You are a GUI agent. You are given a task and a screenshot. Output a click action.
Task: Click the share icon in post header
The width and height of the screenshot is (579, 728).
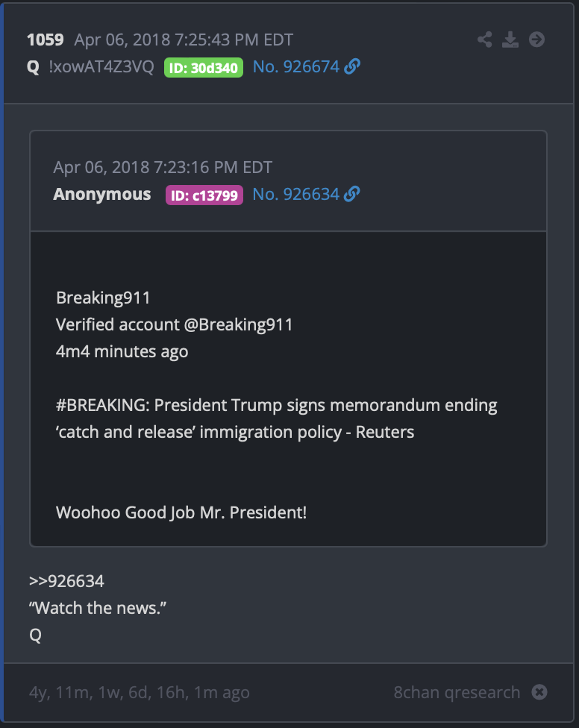484,40
